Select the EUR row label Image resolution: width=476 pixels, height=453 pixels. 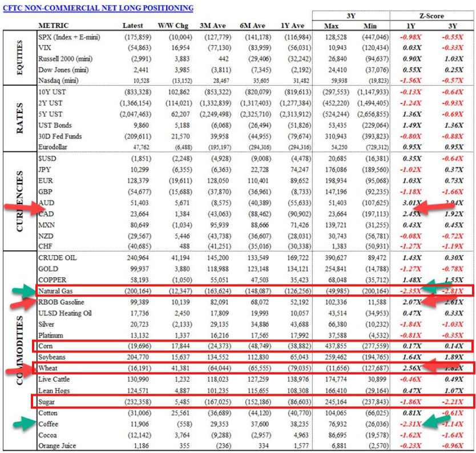tap(46, 181)
